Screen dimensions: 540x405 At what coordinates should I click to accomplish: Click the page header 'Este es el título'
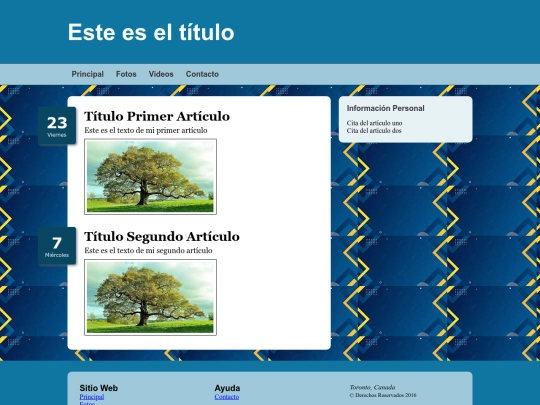click(x=151, y=32)
